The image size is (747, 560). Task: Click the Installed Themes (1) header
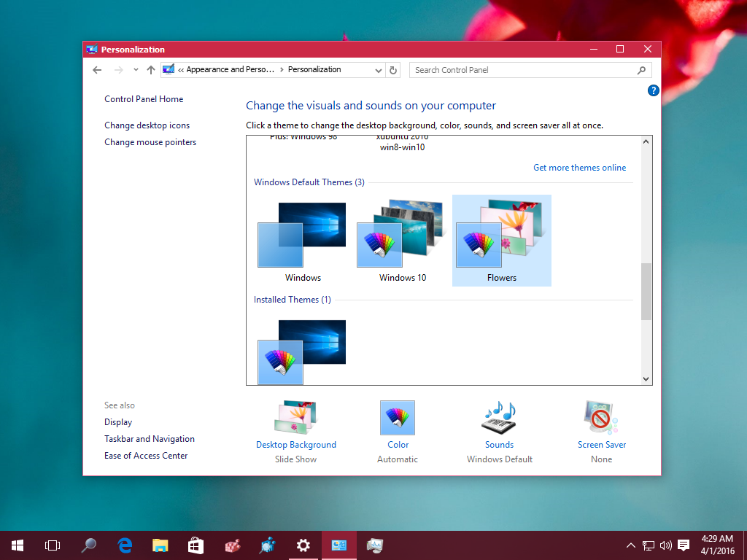tap(292, 300)
